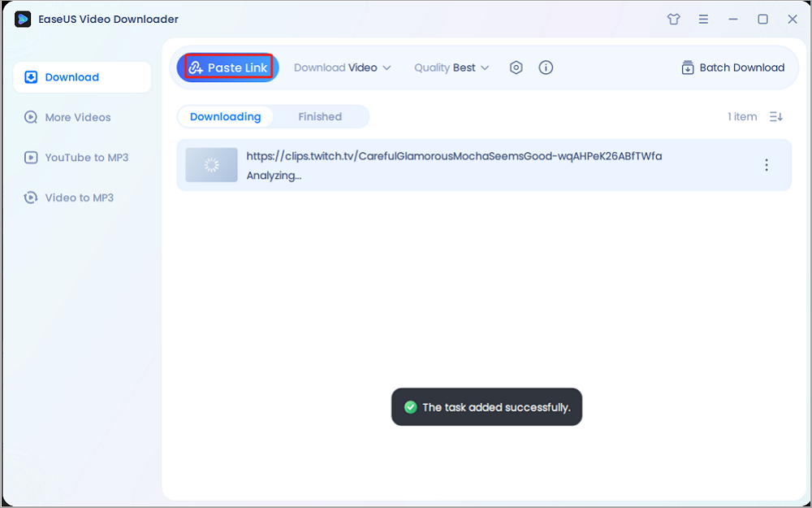The height and width of the screenshot is (508, 812).
Task: Select the loading video thumbnail
Action: tap(211, 165)
